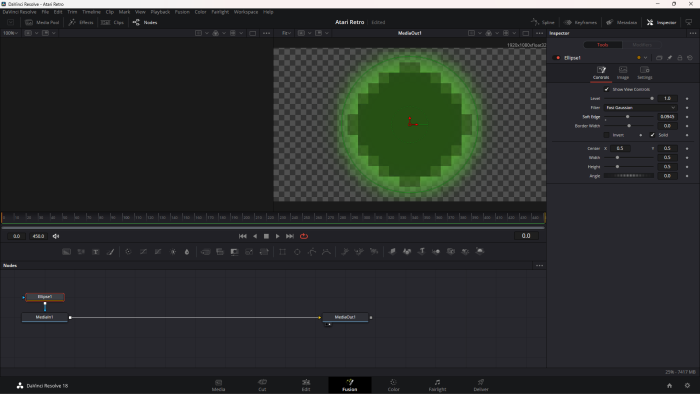Adjust the Soft Edge slider

[629, 116]
